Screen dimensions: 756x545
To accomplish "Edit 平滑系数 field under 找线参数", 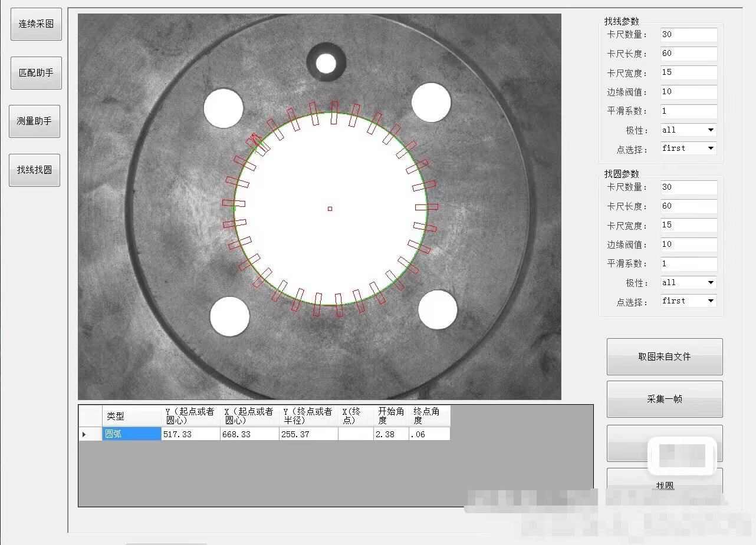I will coord(689,111).
